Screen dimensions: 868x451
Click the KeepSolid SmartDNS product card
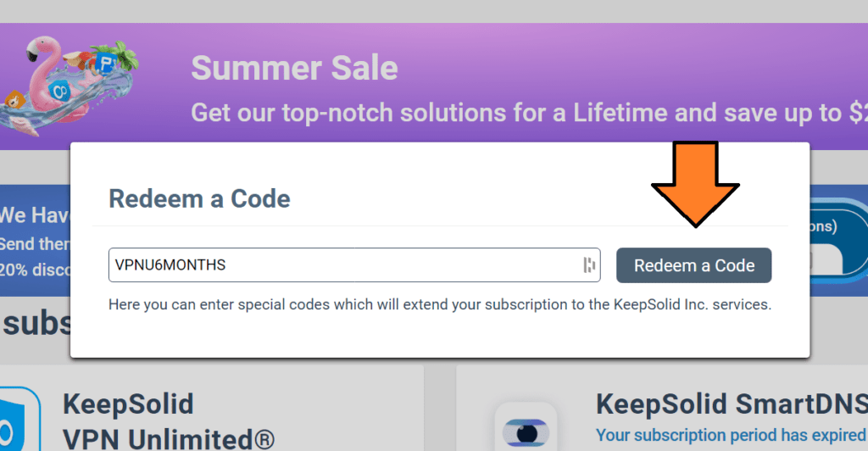click(662, 408)
